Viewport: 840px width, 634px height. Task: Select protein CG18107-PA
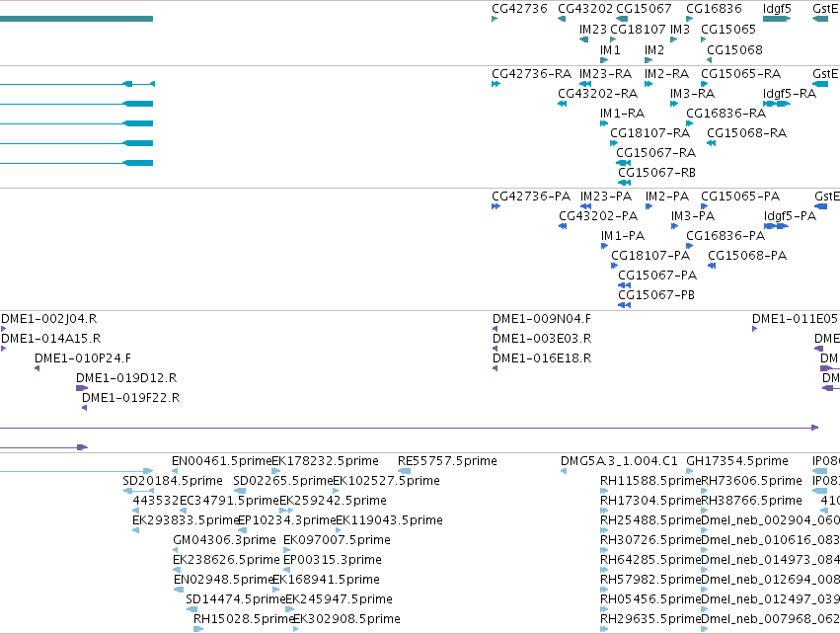tap(650, 255)
